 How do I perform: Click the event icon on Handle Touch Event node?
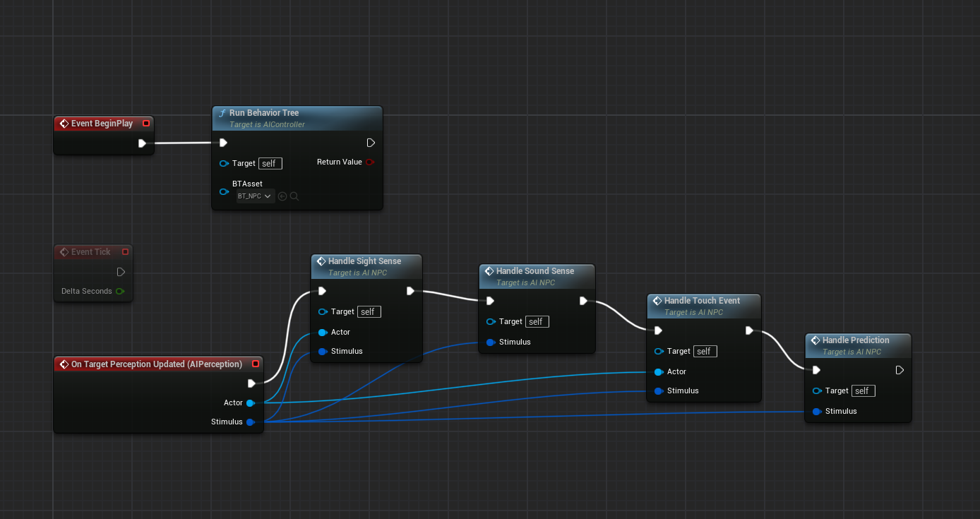coord(656,300)
